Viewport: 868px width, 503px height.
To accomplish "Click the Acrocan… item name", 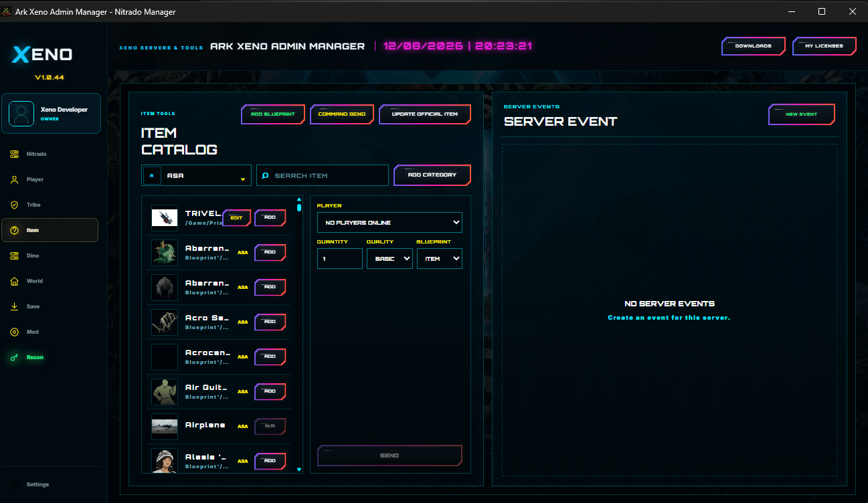I will [207, 353].
